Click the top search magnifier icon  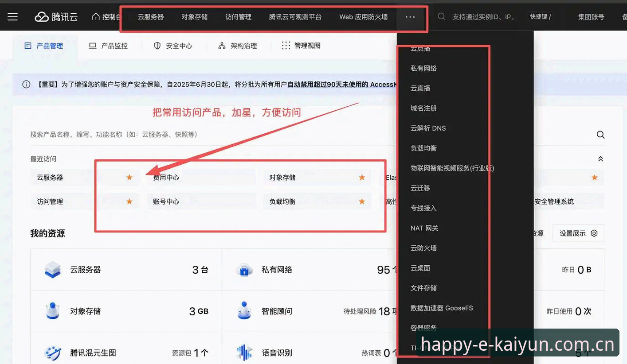[441, 17]
